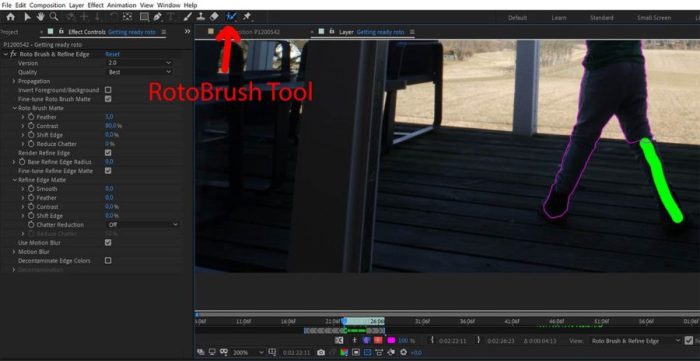Image resolution: width=700 pixels, height=361 pixels.
Task: Switch to the Small Screen workspace
Action: (x=654, y=18)
